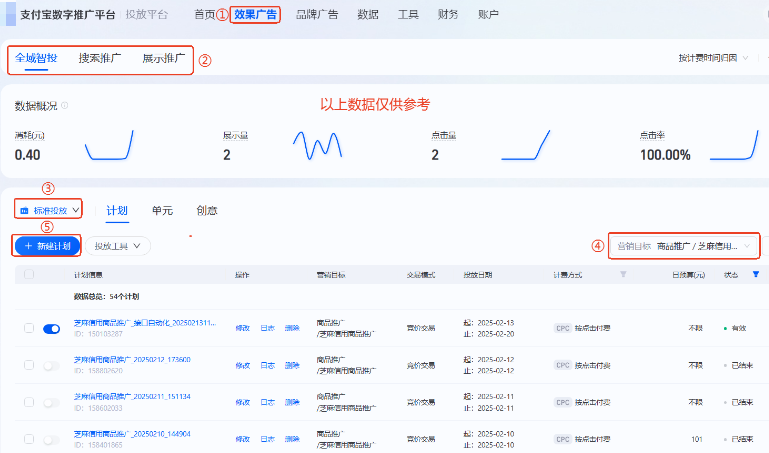The image size is (769, 453).
Task: Check the row for plan 20250212_173600
Action: [x=29, y=365]
